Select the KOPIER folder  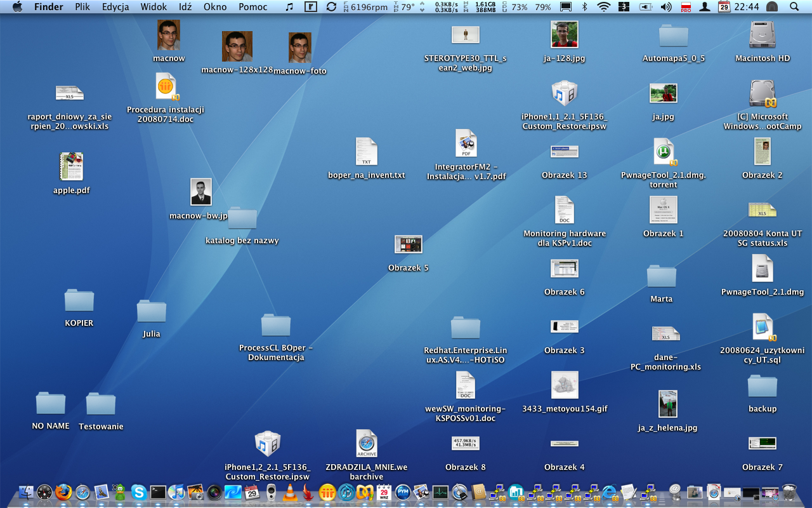click(x=79, y=301)
